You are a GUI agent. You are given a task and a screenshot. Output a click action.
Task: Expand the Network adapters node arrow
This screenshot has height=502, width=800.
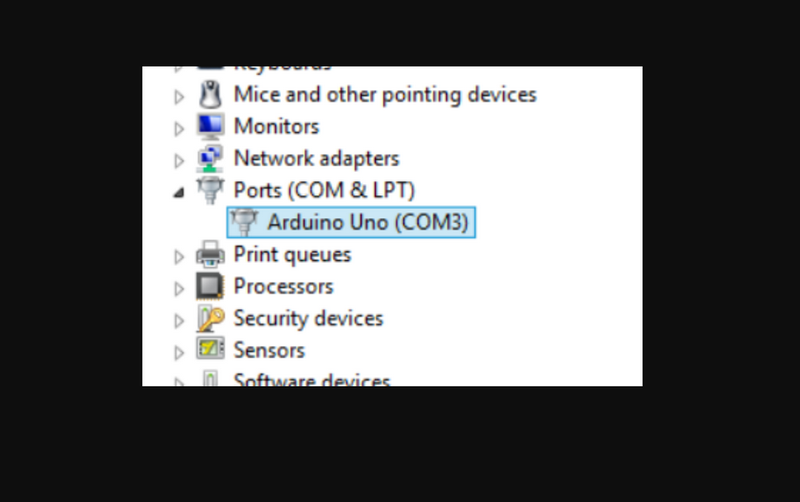point(179,160)
